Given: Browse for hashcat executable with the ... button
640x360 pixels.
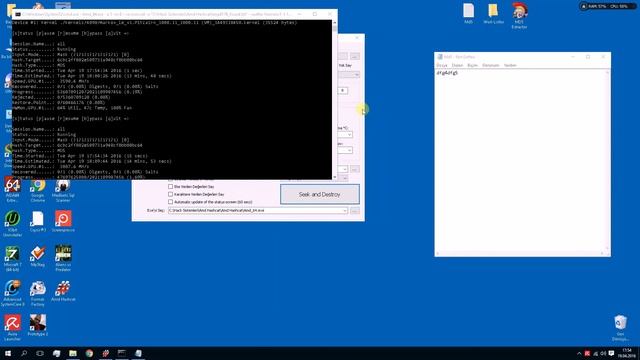Looking at the screenshot, I should [355, 211].
